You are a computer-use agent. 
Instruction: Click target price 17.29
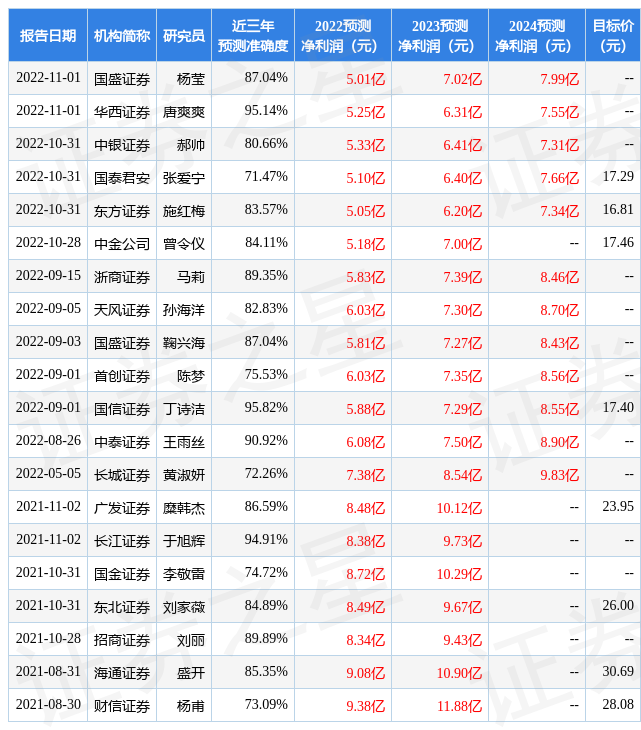coord(618,177)
